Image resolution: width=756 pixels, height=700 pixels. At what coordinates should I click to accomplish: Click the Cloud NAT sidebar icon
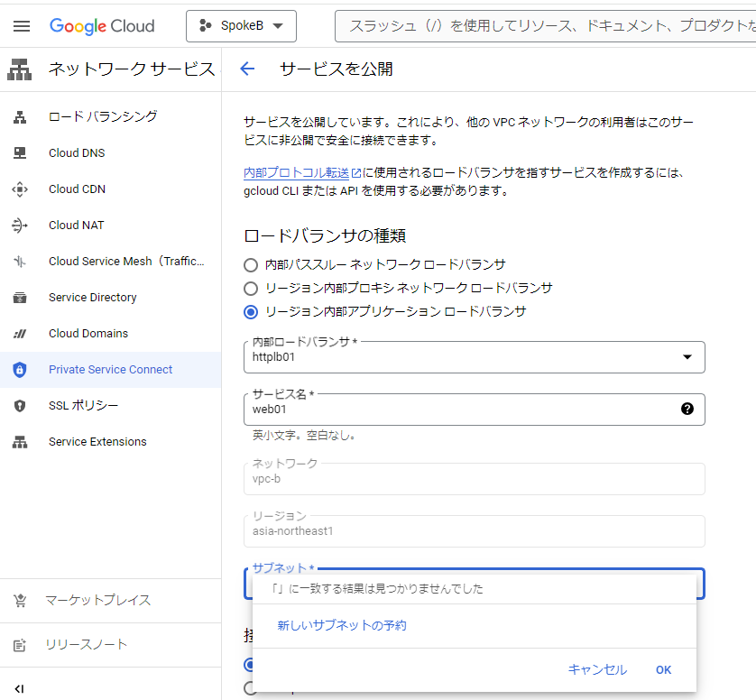(20, 226)
